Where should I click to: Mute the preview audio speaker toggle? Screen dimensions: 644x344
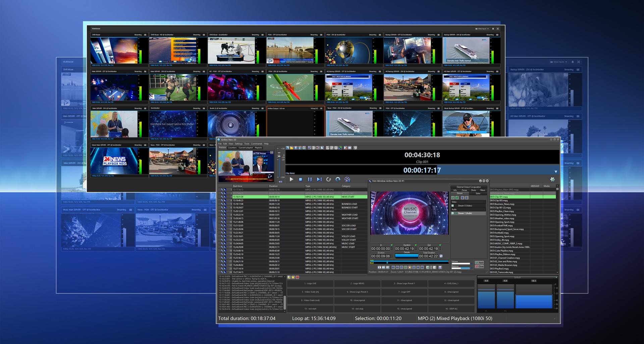tap(280, 182)
